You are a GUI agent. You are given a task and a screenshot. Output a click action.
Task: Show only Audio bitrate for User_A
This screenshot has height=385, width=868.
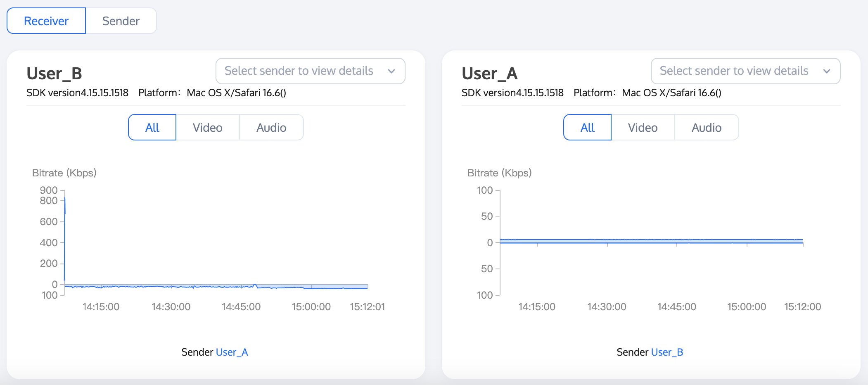coord(707,128)
